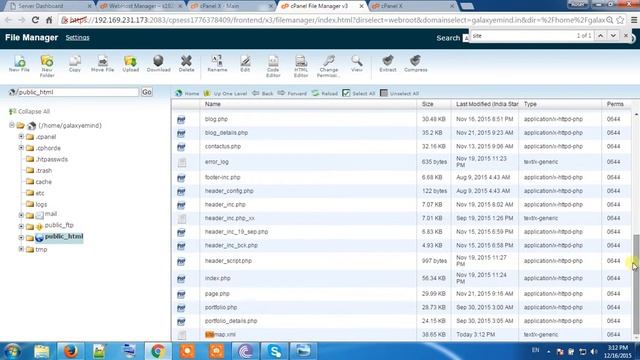Click Unselect All files
Image resolution: width=640 pixels, height=360 pixels.
399,93
